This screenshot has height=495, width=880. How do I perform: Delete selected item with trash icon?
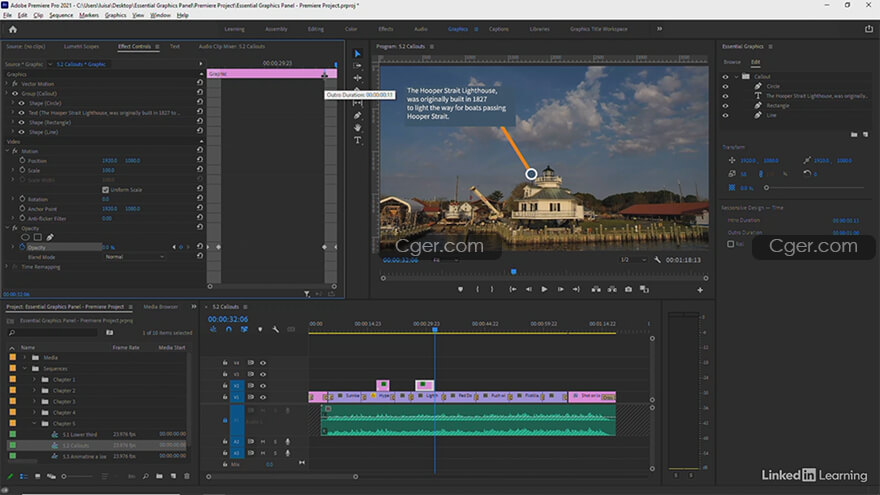click(x=187, y=476)
